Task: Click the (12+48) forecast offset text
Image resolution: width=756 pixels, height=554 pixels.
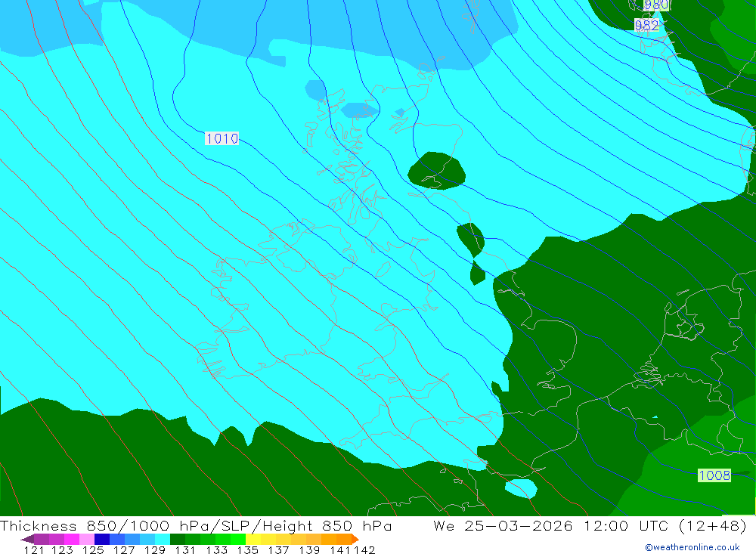Action: [x=713, y=525]
